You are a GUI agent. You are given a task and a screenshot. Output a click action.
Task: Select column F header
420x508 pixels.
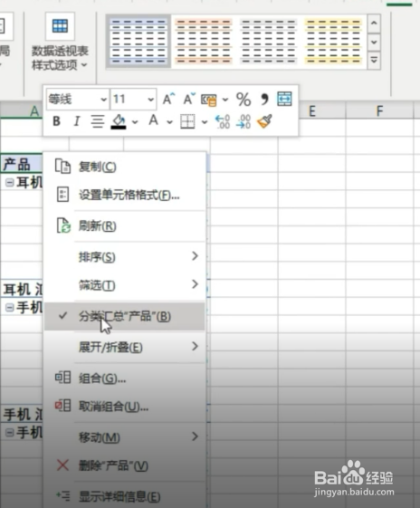(379, 111)
